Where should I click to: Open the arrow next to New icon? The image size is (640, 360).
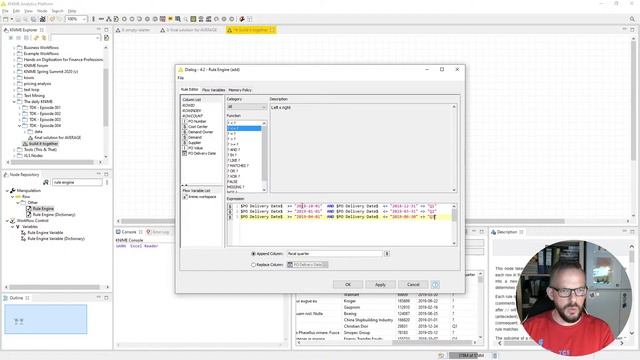12,19
